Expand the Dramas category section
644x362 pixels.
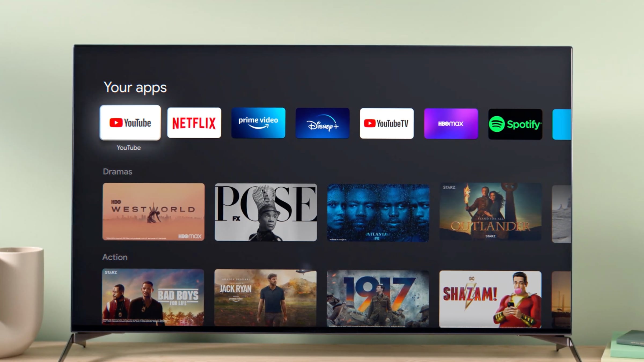pyautogui.click(x=118, y=172)
